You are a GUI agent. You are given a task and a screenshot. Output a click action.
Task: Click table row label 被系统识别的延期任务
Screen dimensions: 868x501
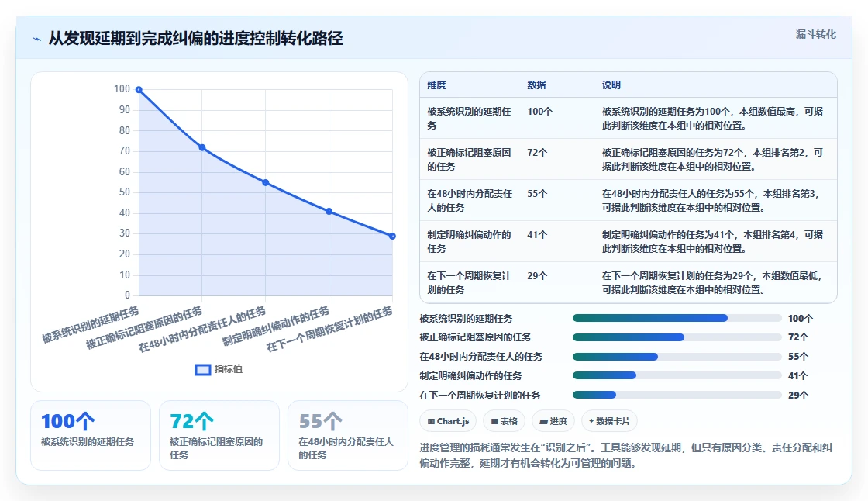pos(469,118)
